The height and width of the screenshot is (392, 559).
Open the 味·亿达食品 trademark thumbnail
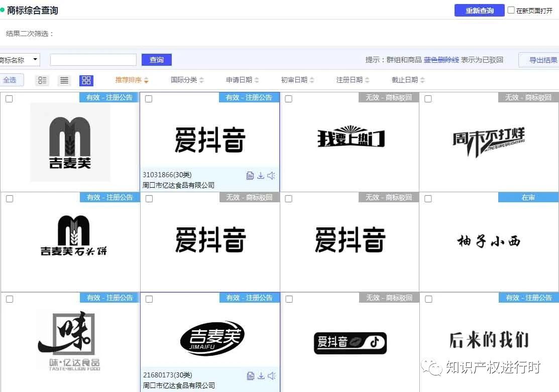click(69, 341)
